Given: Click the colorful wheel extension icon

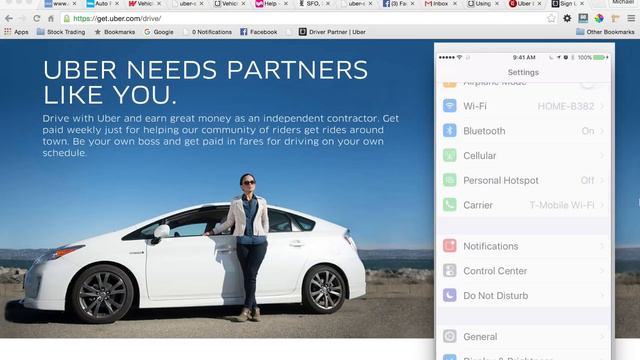Looking at the screenshot, I should pyautogui.click(x=599, y=18).
